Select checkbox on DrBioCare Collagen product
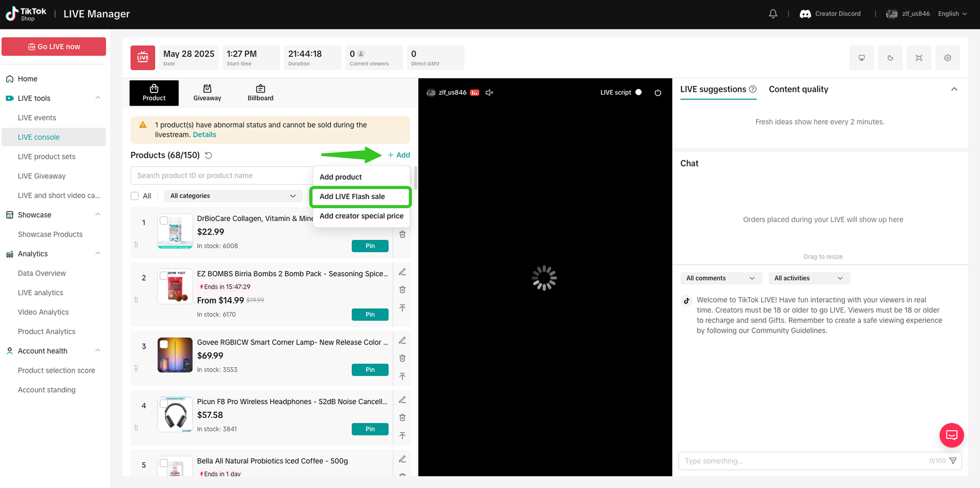Screen dimensions: 980x488 (x=164, y=220)
